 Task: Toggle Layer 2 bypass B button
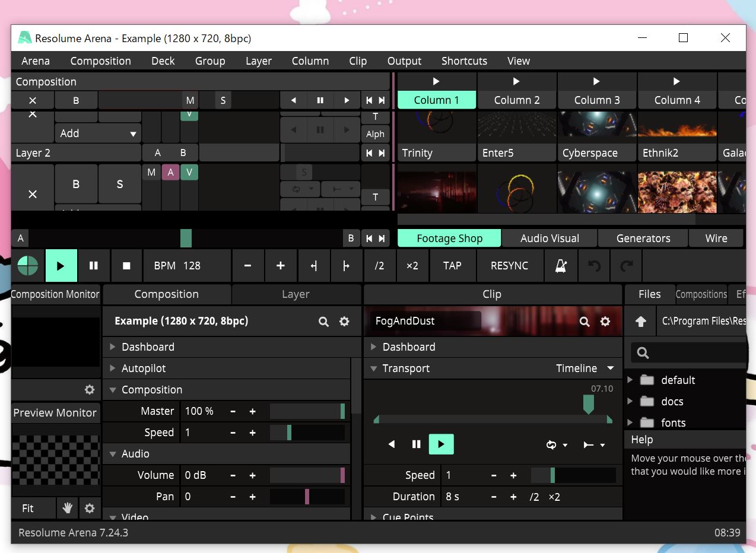click(x=76, y=184)
